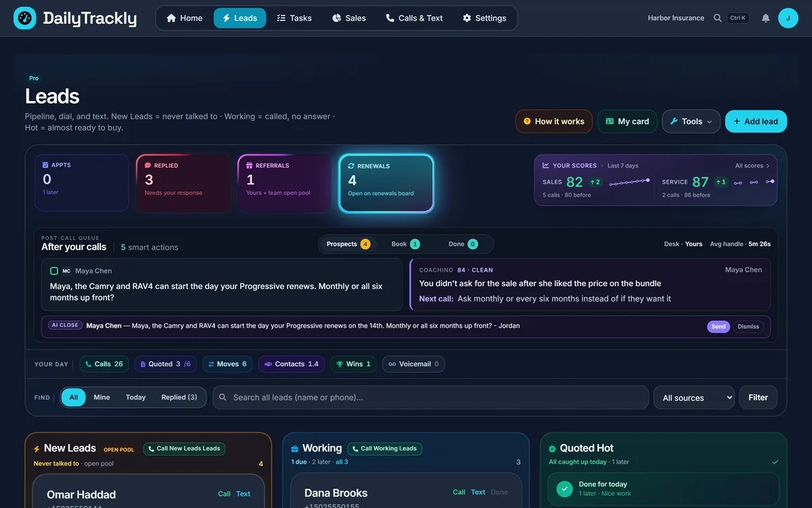The height and width of the screenshot is (508, 812).
Task: Open the Tasks tab
Action: (x=294, y=18)
